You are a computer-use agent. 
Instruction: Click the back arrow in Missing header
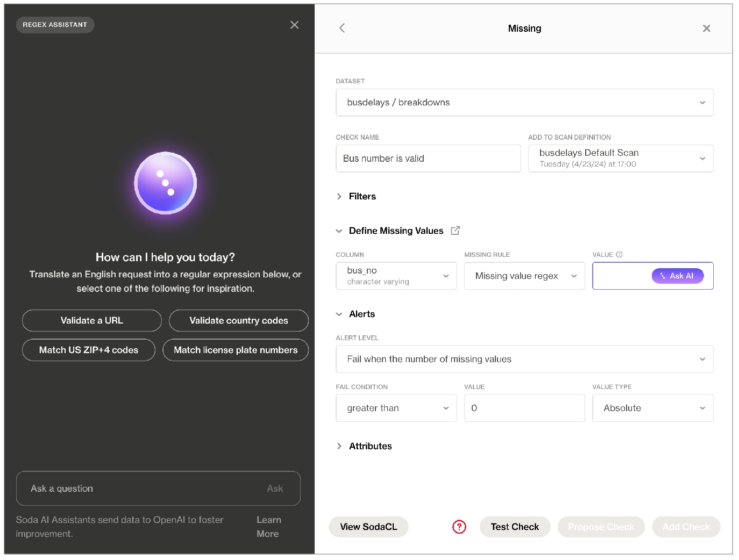[x=342, y=28]
